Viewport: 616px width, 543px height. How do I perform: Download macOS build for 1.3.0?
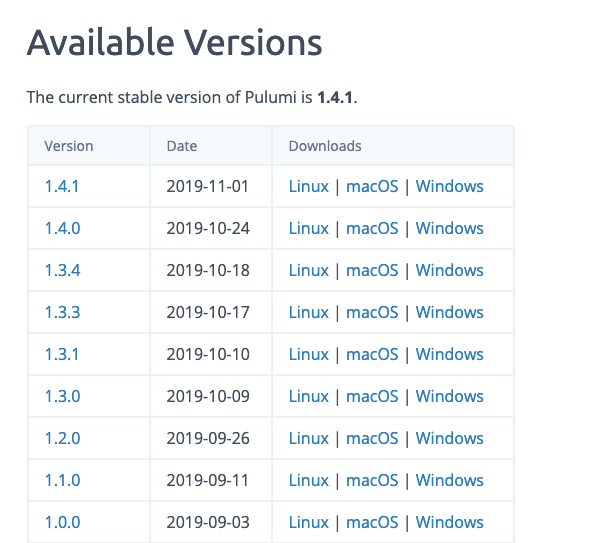click(x=372, y=396)
